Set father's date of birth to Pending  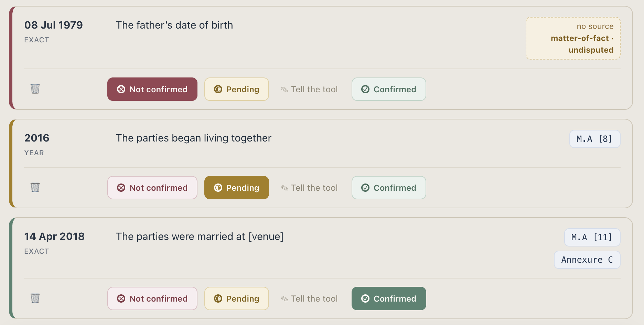point(237,89)
